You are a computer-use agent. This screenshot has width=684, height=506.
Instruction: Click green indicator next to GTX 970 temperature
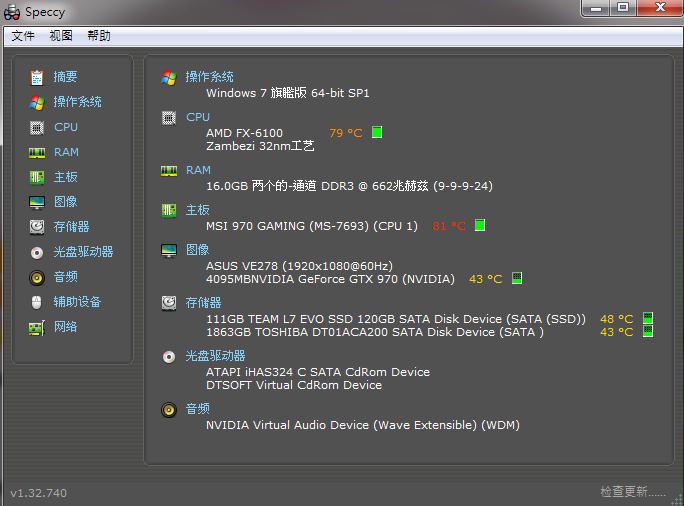click(x=517, y=278)
